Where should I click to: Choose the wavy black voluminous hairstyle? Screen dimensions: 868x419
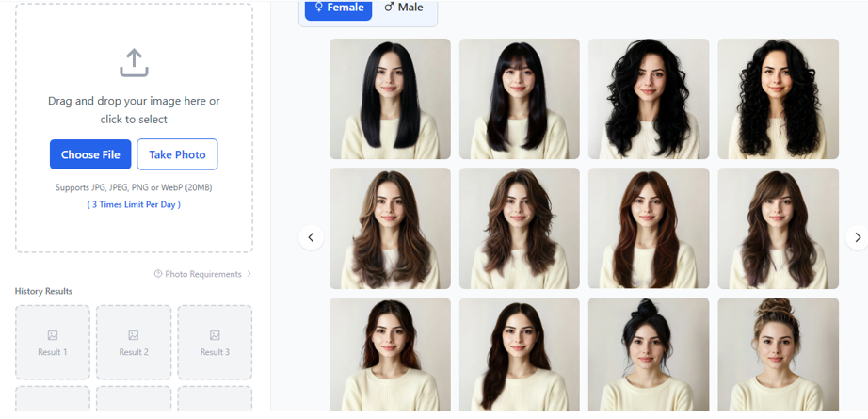tap(649, 99)
